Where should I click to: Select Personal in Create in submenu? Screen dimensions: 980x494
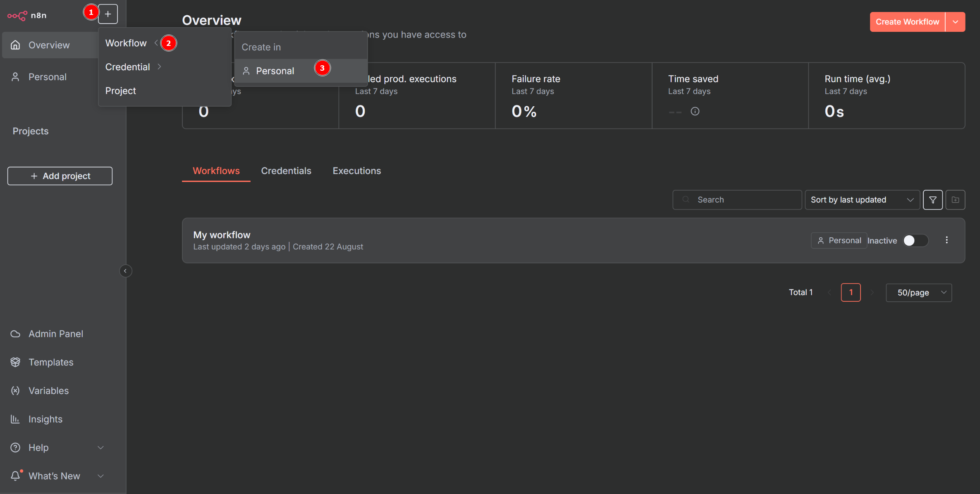(x=275, y=71)
